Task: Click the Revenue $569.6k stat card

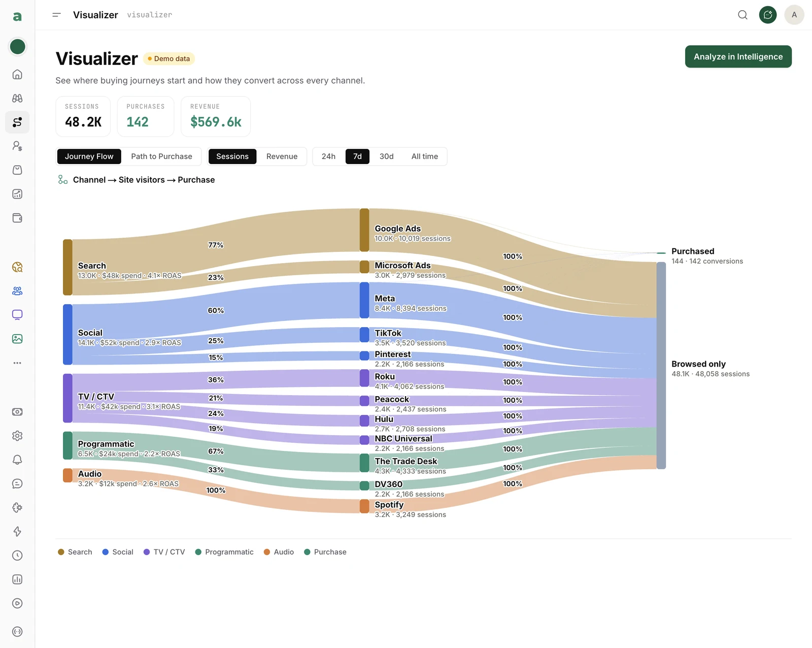Action: click(216, 116)
